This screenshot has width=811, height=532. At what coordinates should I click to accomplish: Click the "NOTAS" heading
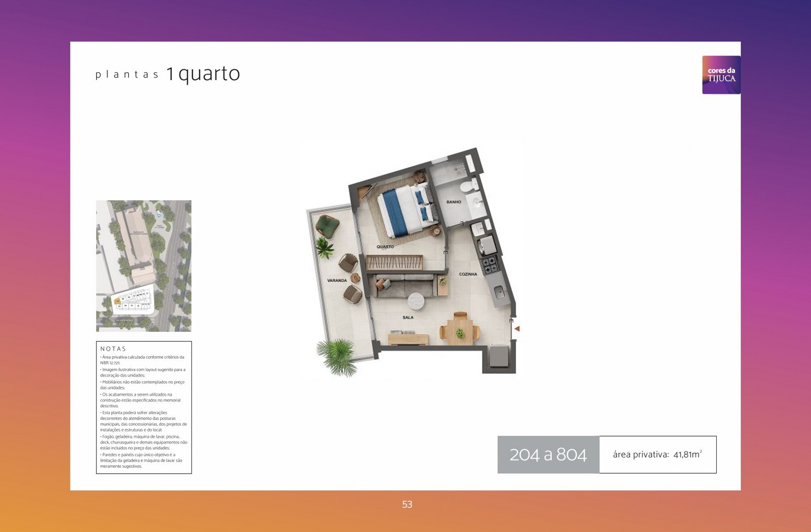(x=113, y=349)
